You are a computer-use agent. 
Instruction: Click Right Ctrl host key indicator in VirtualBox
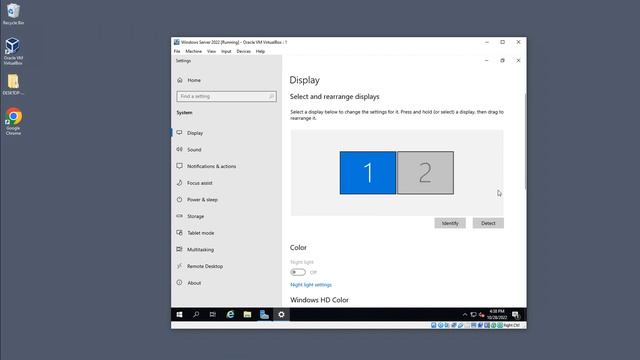[x=511, y=325]
